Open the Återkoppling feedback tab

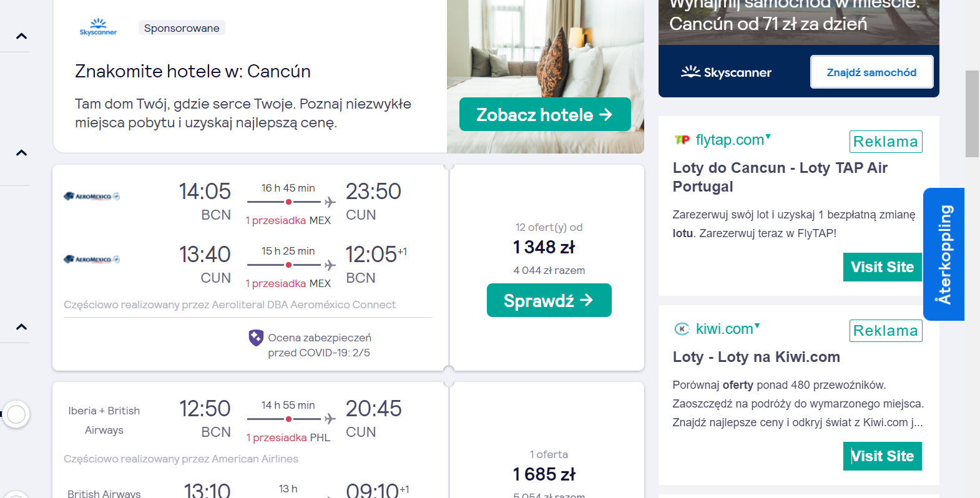point(944,254)
